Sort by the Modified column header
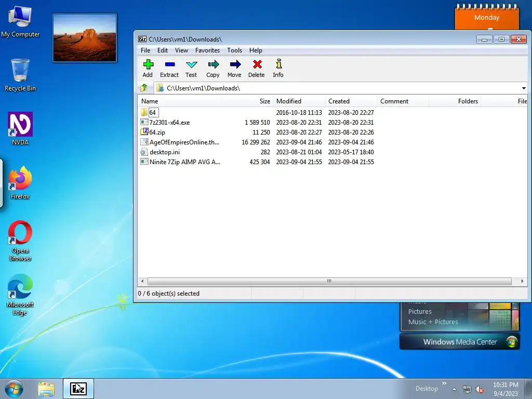Image resolution: width=532 pixels, height=399 pixels. coord(299,101)
